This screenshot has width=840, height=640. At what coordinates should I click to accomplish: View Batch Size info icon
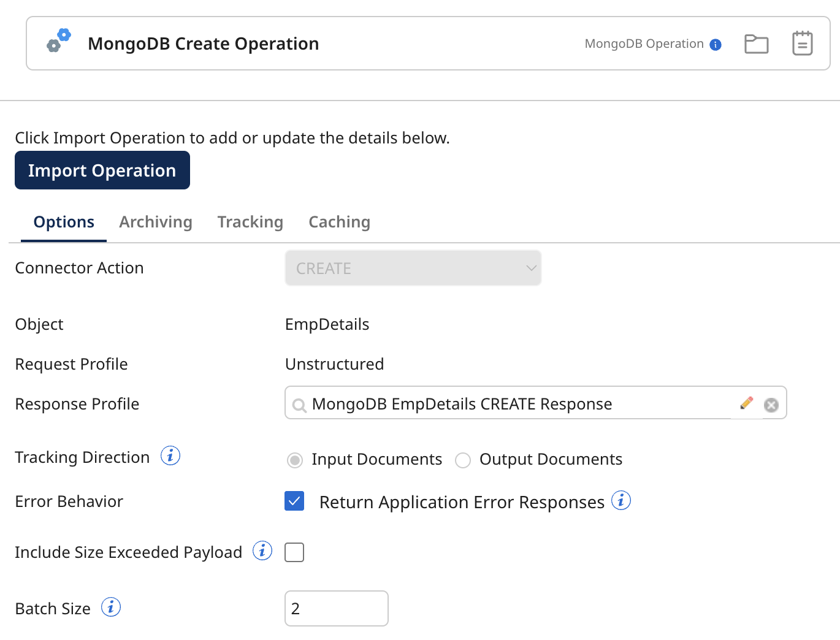(111, 607)
